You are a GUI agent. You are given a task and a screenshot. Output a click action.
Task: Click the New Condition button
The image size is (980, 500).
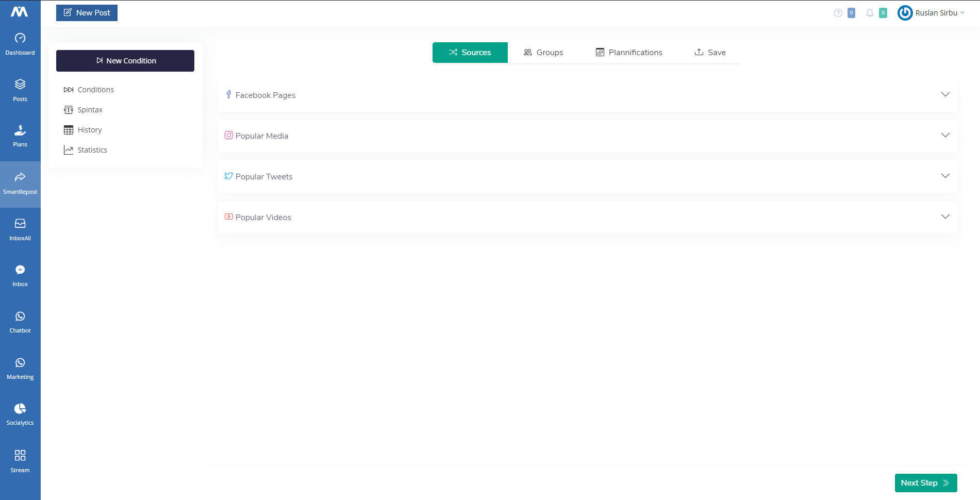tap(125, 61)
